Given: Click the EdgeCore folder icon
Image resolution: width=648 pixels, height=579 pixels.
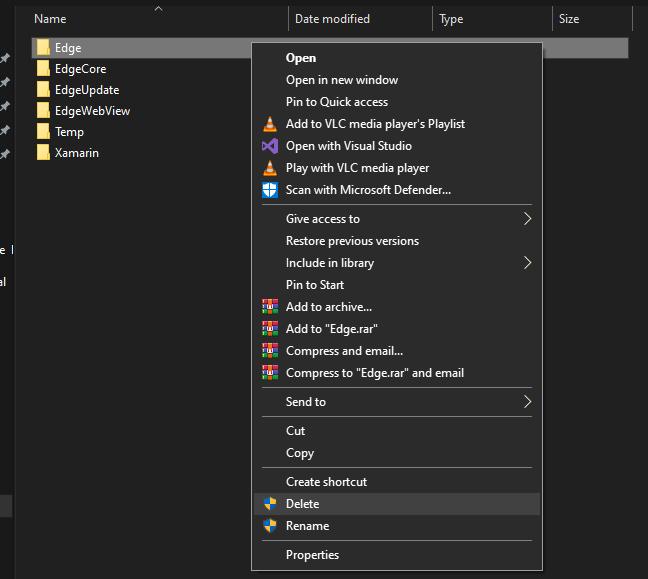Looking at the screenshot, I should (x=43, y=69).
